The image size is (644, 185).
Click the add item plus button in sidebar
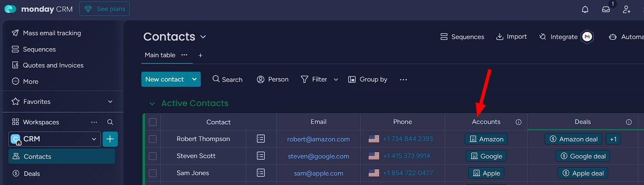coord(110,139)
